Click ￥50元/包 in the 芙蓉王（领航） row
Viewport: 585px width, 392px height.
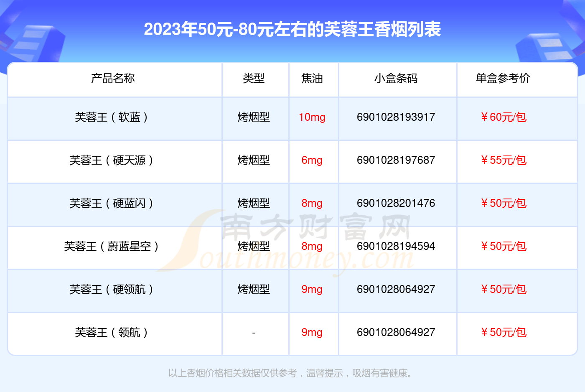[x=503, y=332]
